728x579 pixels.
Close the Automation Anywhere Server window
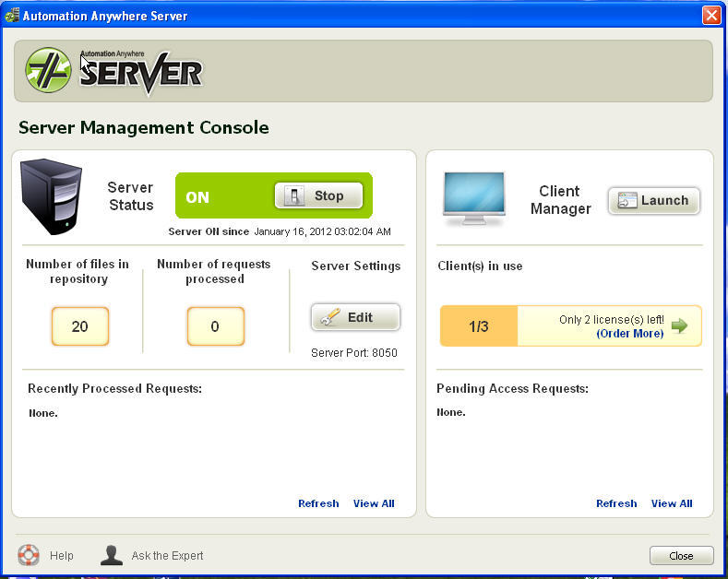(711, 16)
